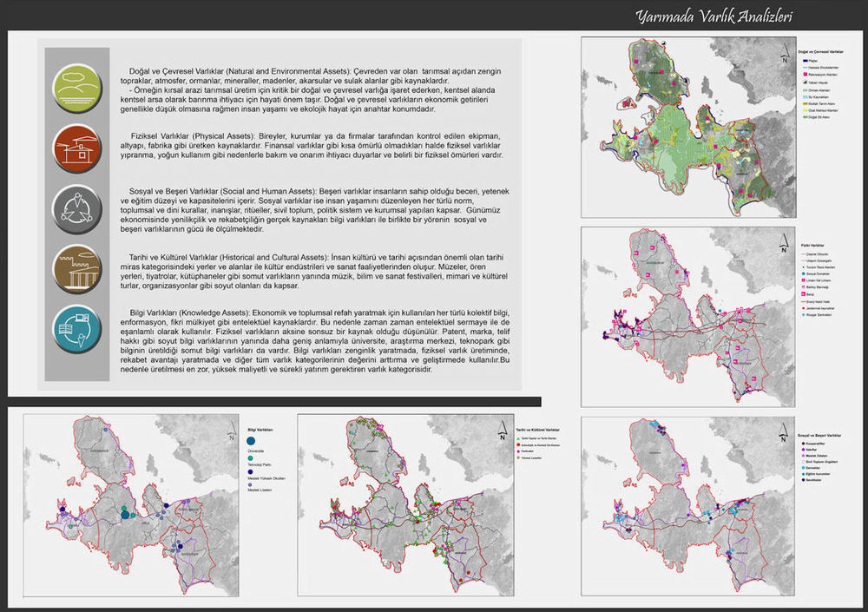Click the large Üniversite legend circle

(x=250, y=443)
